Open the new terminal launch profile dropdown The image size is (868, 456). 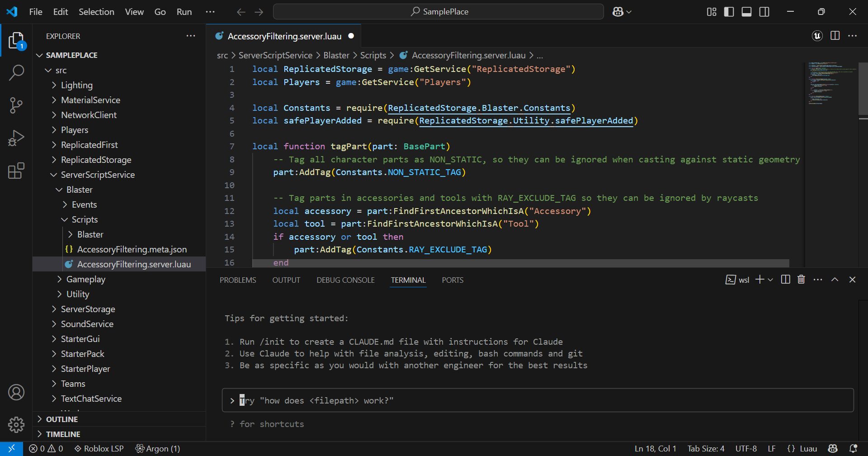pyautogui.click(x=770, y=280)
